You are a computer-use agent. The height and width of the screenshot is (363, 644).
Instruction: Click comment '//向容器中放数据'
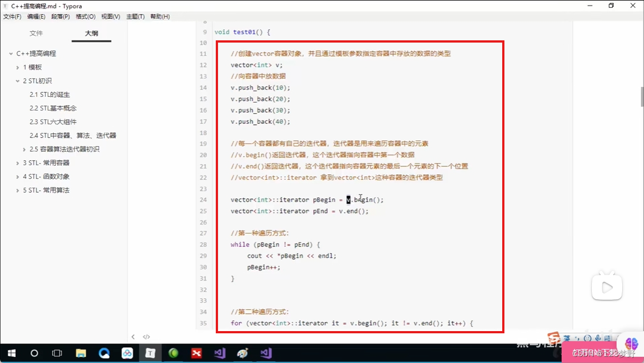click(258, 76)
